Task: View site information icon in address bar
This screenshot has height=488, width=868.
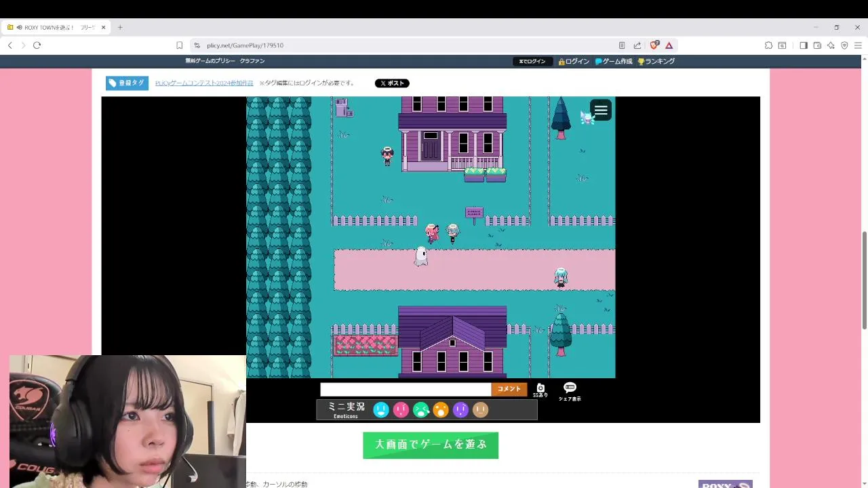Action: pyautogui.click(x=197, y=45)
